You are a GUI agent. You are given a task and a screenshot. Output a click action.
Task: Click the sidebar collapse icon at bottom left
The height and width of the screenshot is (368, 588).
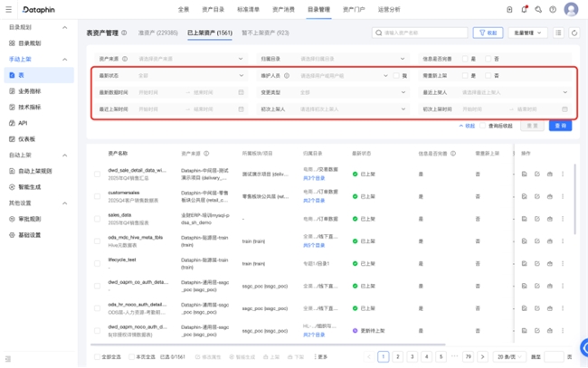(9, 359)
